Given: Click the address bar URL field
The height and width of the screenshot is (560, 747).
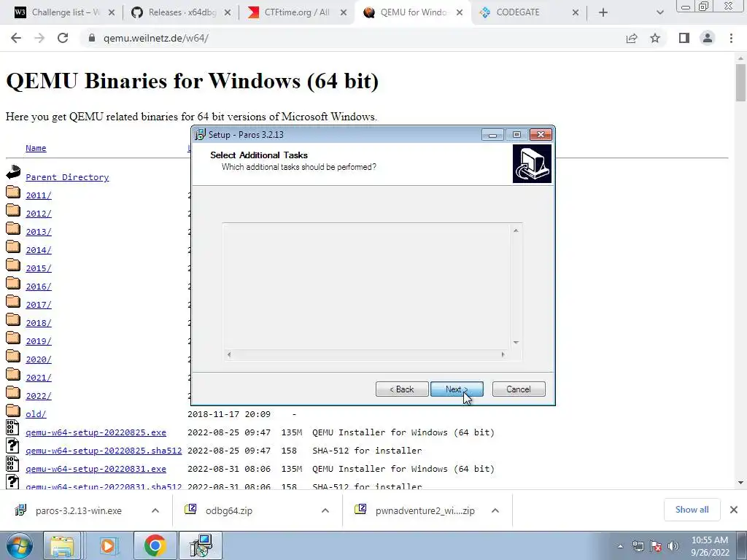Looking at the screenshot, I should coord(352,38).
